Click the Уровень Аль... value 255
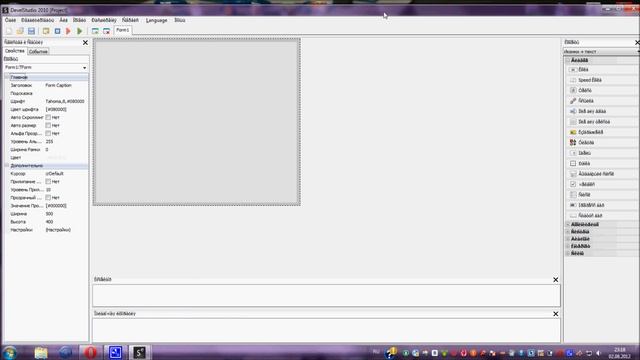This screenshot has width=640, height=360. (49, 142)
